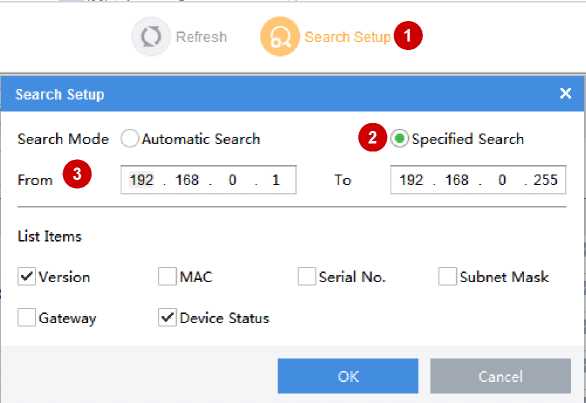The width and height of the screenshot is (586, 403).
Task: Enable the Gateway list item checkbox
Action: click(27, 317)
